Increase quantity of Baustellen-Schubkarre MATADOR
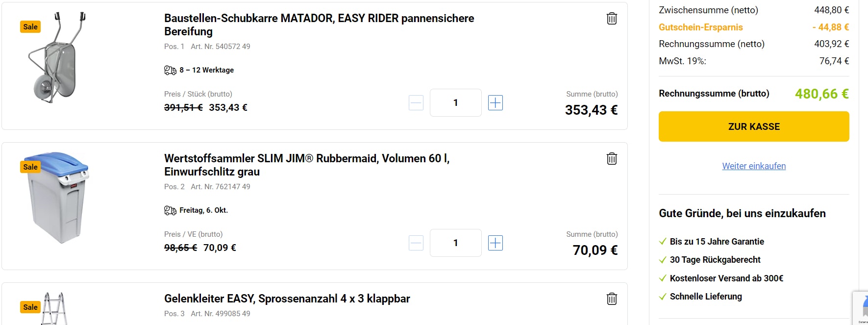 (x=496, y=103)
